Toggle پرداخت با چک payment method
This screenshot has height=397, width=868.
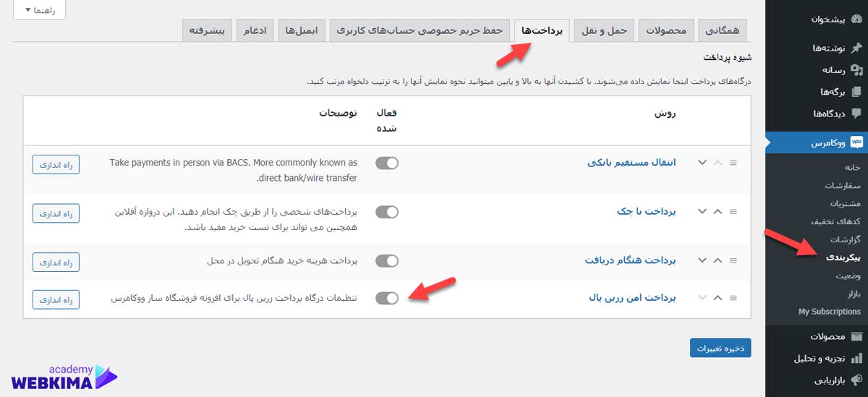[x=387, y=212]
